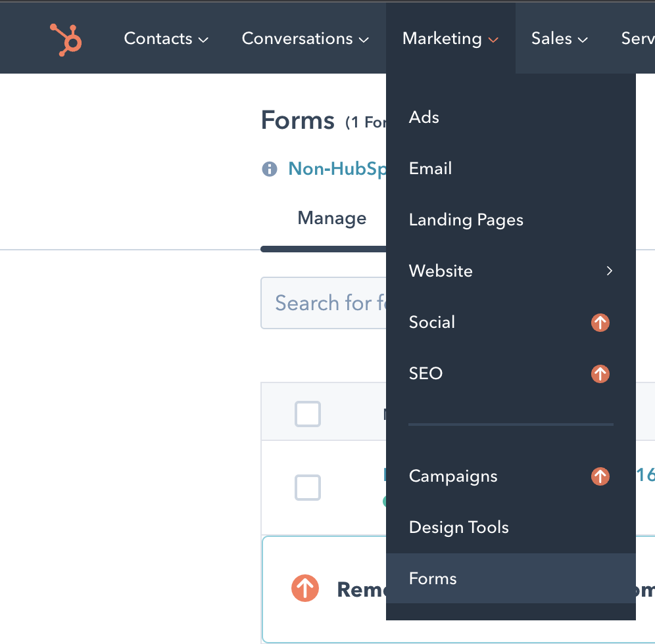Open the Sales dropdown in navbar
The image size is (655, 644).
pyautogui.click(x=560, y=38)
